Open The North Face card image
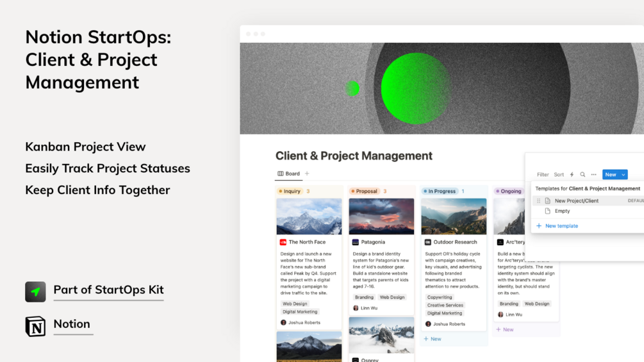644x362 pixels. [x=309, y=217]
